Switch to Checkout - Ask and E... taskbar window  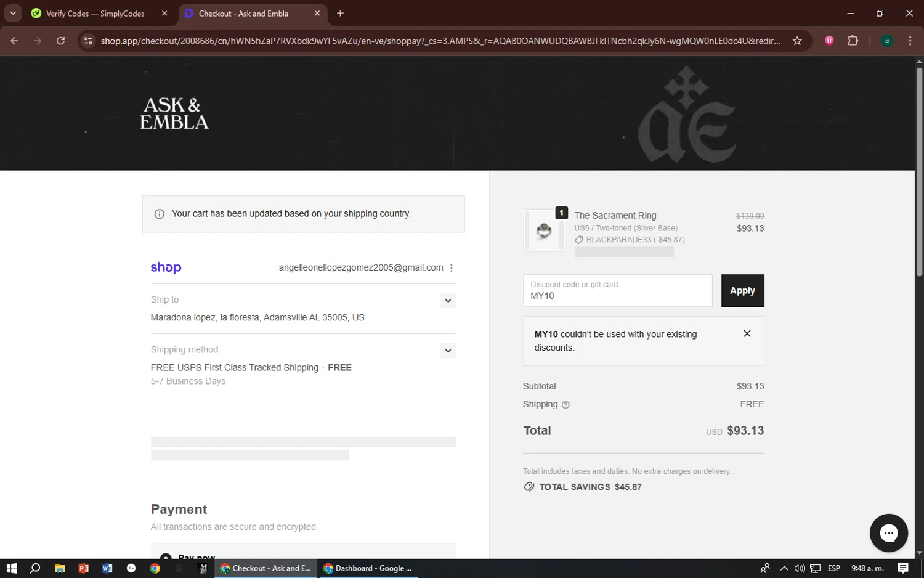tap(266, 568)
